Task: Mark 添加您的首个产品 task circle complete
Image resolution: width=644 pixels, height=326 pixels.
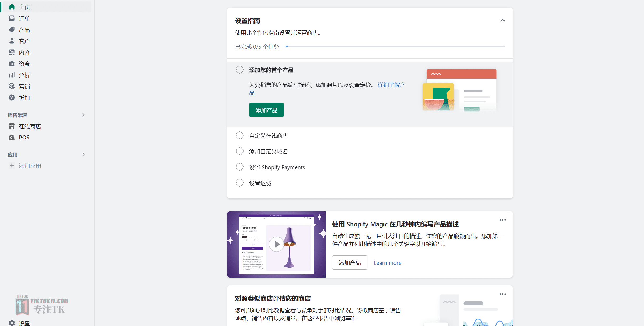Action: 239,70
